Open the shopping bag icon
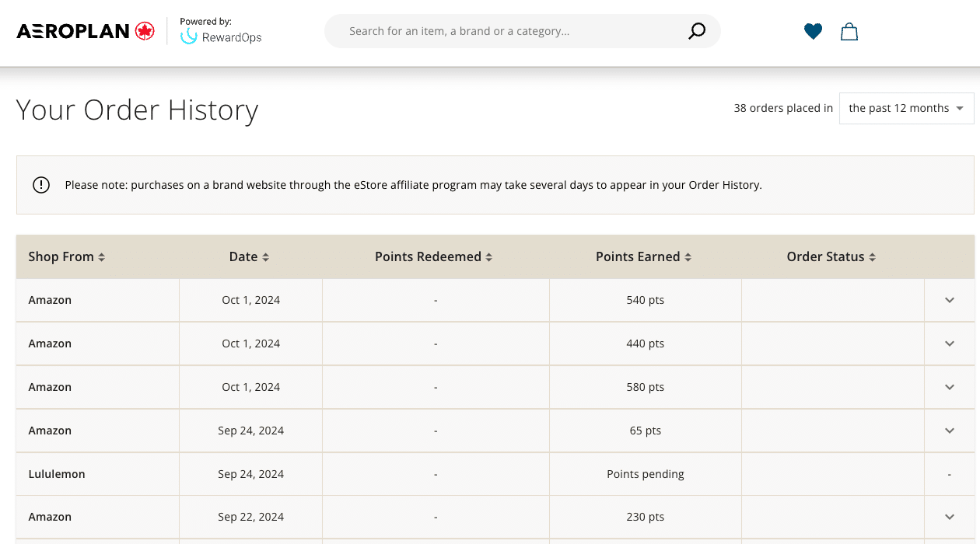 tap(849, 31)
